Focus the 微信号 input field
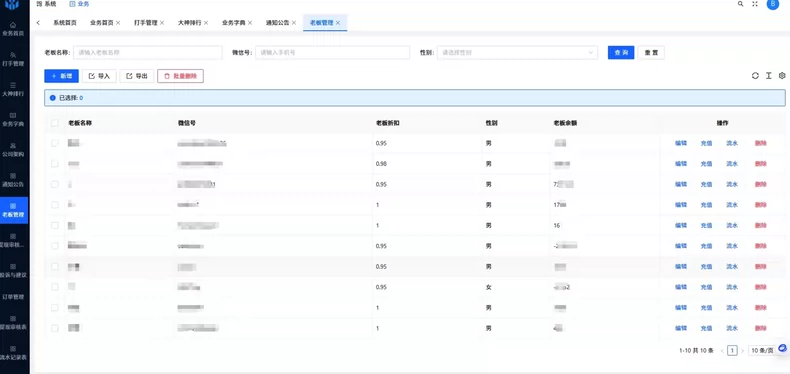The image size is (790, 374). point(333,52)
